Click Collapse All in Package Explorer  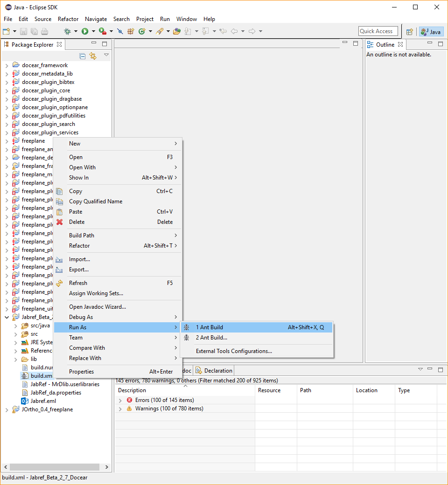tap(82, 56)
